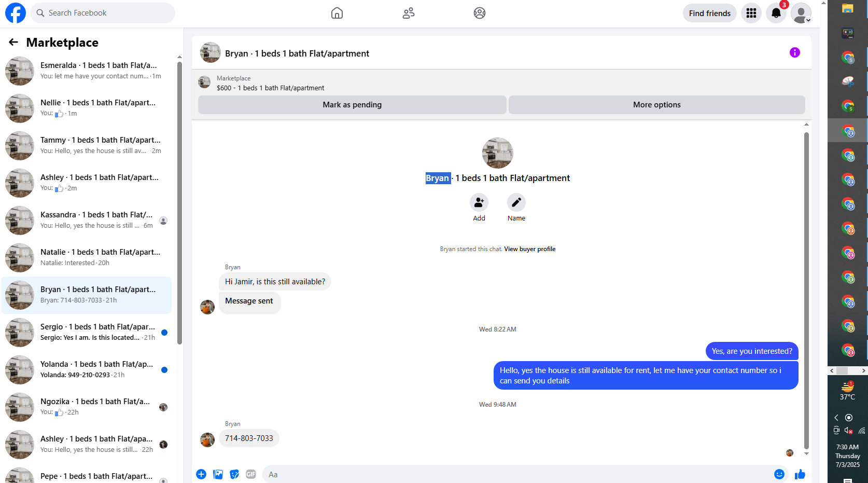Screen dimensions: 868x483
Task: Open Ashley's conversation from 2m ago
Action: pos(87,183)
